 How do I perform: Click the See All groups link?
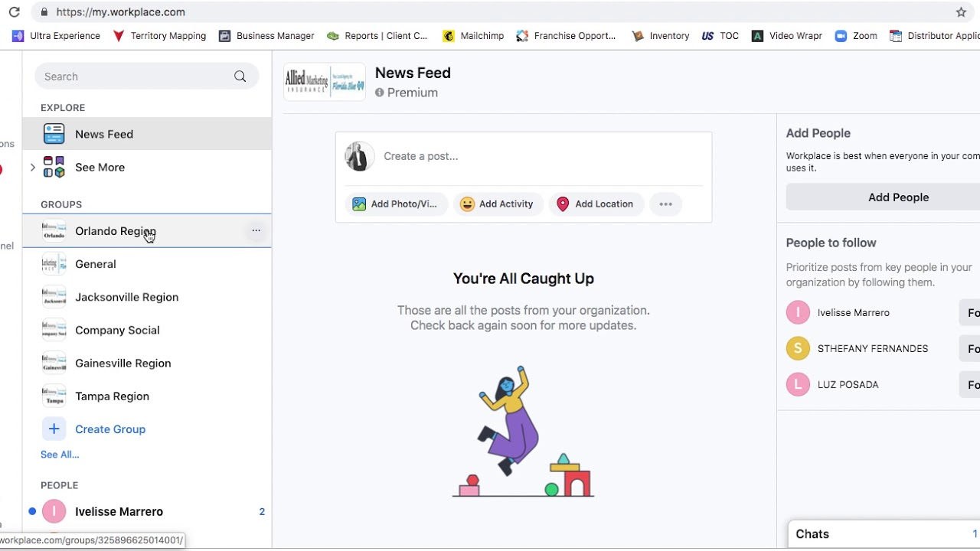tap(60, 455)
